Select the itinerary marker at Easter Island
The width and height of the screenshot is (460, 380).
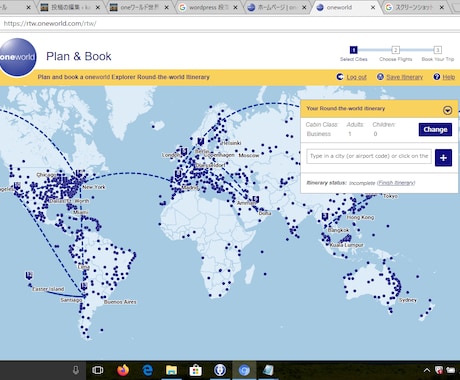point(29,275)
